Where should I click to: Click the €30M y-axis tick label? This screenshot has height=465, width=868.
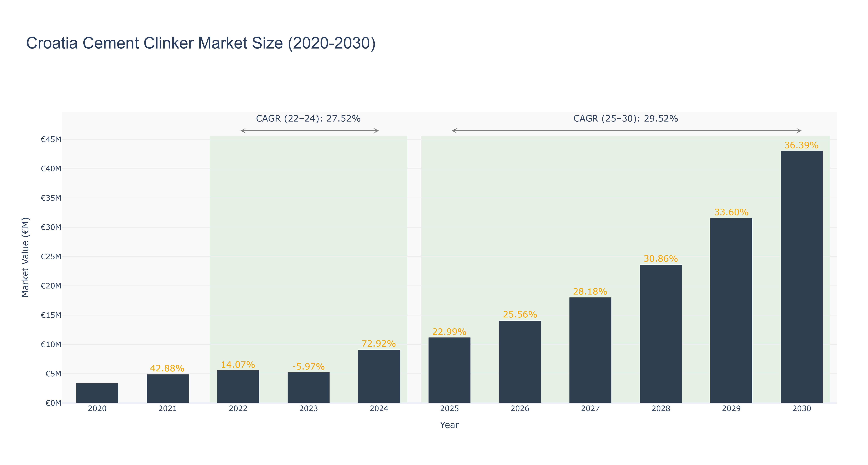(51, 227)
